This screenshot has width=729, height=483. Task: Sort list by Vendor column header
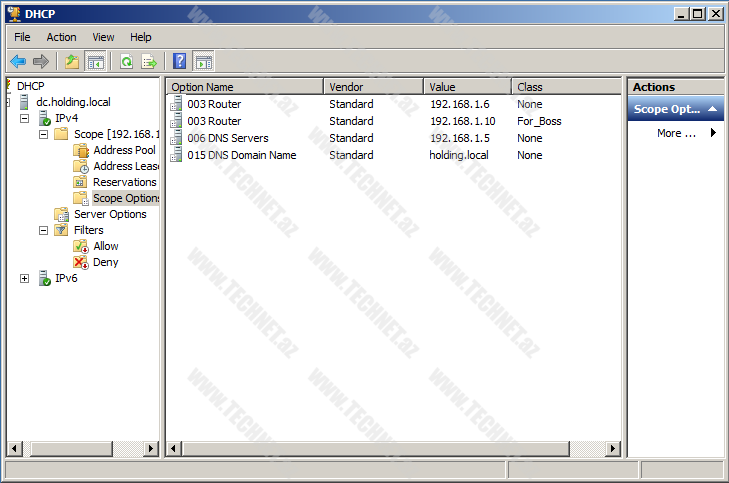pos(372,87)
